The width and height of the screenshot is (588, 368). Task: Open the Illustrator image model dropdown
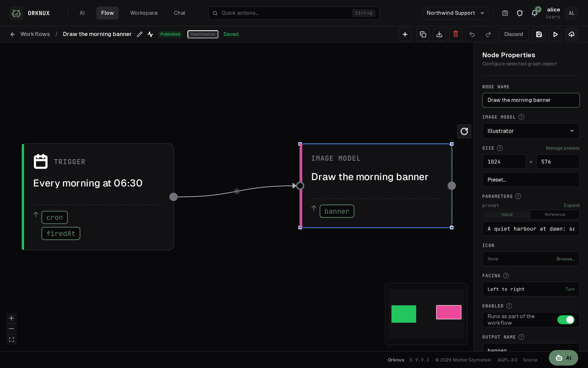pyautogui.click(x=531, y=131)
